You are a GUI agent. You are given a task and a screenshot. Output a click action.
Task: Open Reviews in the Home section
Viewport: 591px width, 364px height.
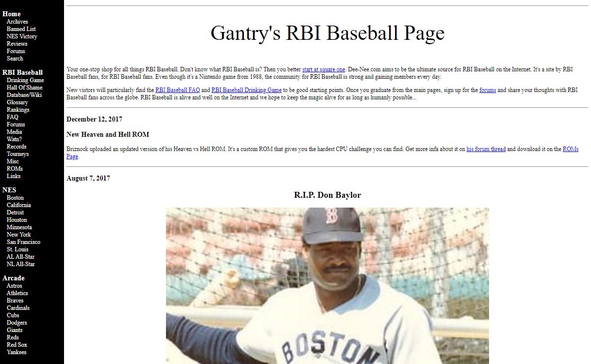pyautogui.click(x=17, y=44)
